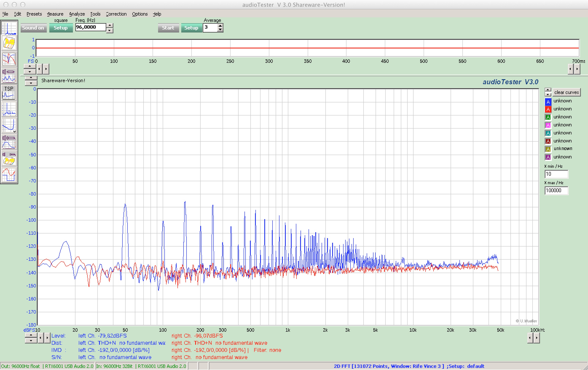Open speaker impulse response measurement icon

9,142
